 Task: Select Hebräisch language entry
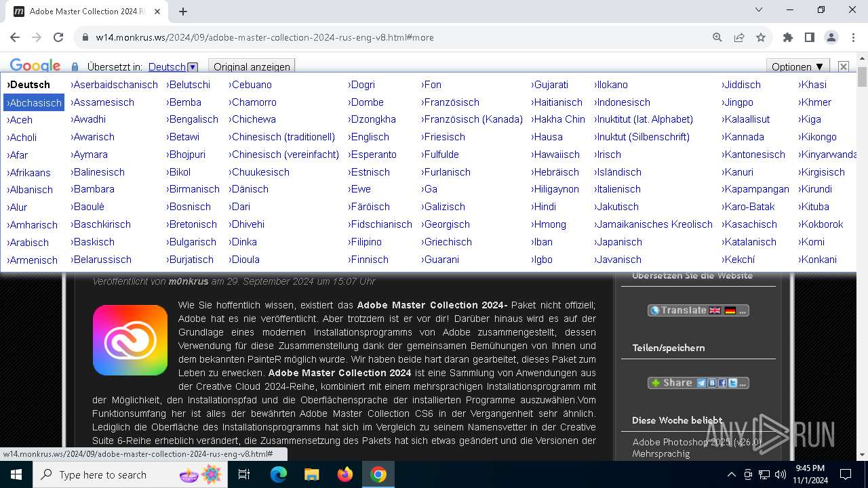(x=555, y=172)
